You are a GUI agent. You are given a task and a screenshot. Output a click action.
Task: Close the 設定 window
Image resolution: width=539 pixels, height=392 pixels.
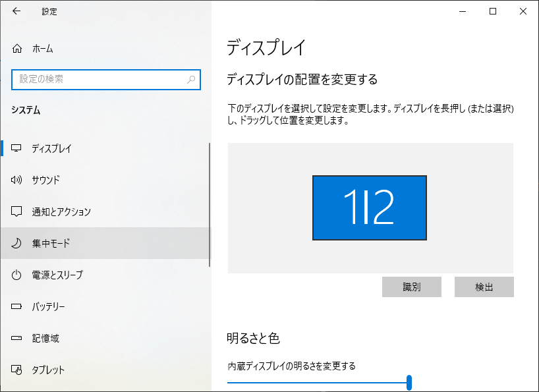523,11
